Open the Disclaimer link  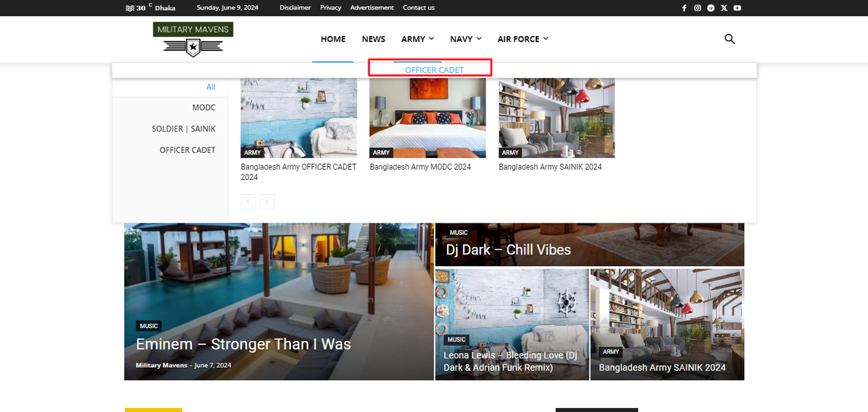click(x=295, y=7)
